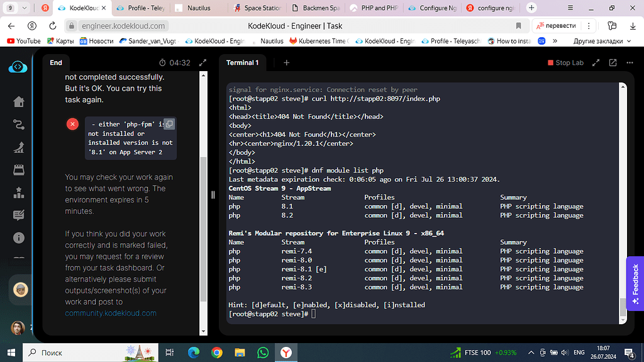This screenshot has width=644, height=362.
Task: Switch to the PHP and PHP browser tab
Action: (x=374, y=8)
